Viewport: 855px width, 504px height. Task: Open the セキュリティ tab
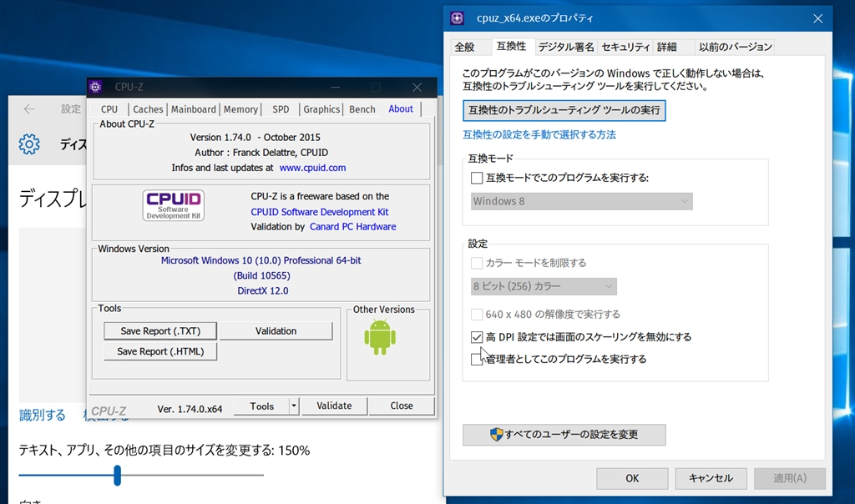coord(625,47)
